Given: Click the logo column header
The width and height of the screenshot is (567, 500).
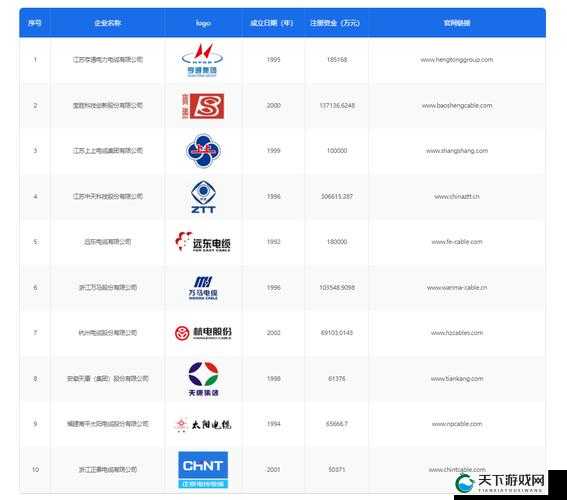Looking at the screenshot, I should coord(203,23).
